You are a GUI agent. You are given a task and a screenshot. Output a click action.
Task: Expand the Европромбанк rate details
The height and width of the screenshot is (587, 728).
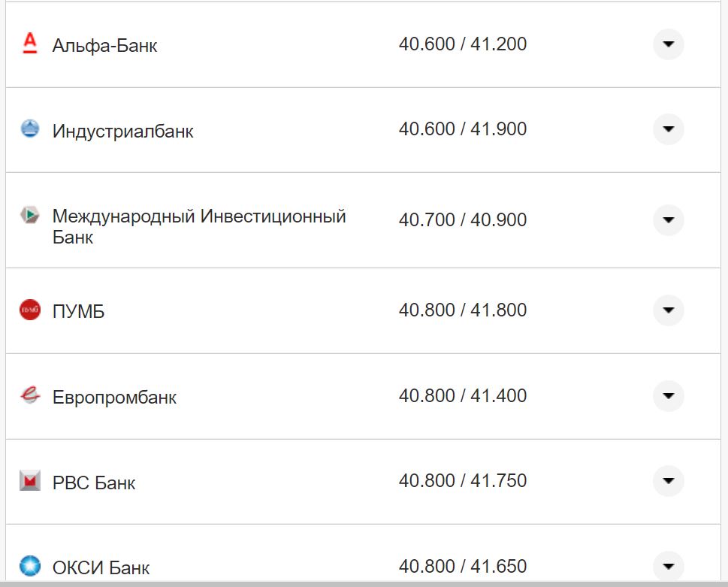[667, 395]
